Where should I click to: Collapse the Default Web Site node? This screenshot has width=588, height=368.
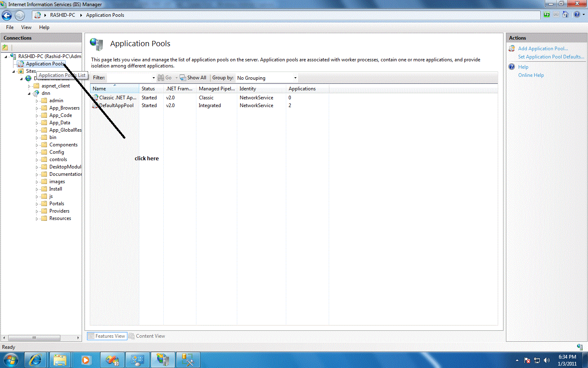coord(21,79)
